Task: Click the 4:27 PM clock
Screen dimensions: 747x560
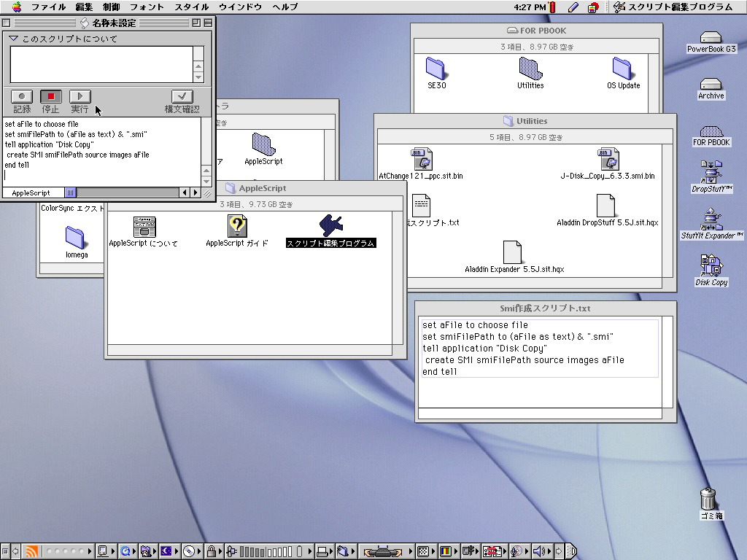Action: pos(530,7)
